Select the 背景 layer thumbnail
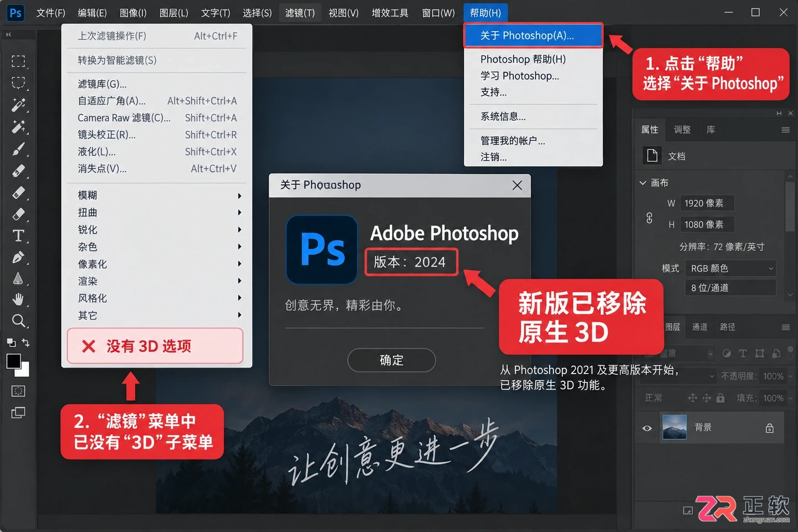 (674, 427)
